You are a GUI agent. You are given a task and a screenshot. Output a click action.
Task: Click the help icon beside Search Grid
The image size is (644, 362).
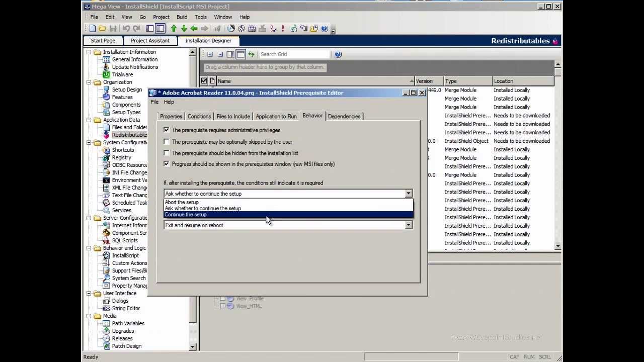[x=338, y=54]
